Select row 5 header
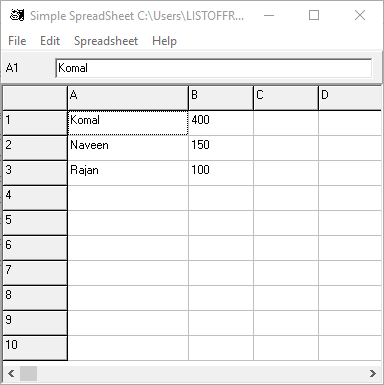 coord(35,223)
